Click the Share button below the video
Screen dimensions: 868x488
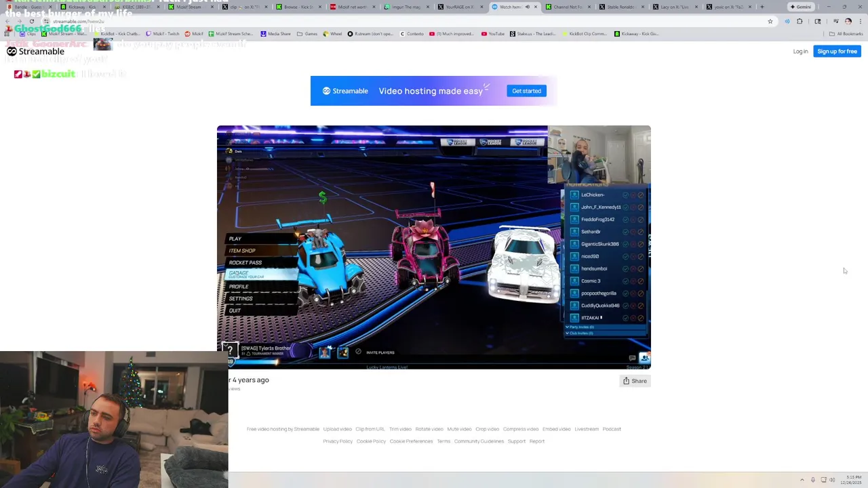click(635, 381)
